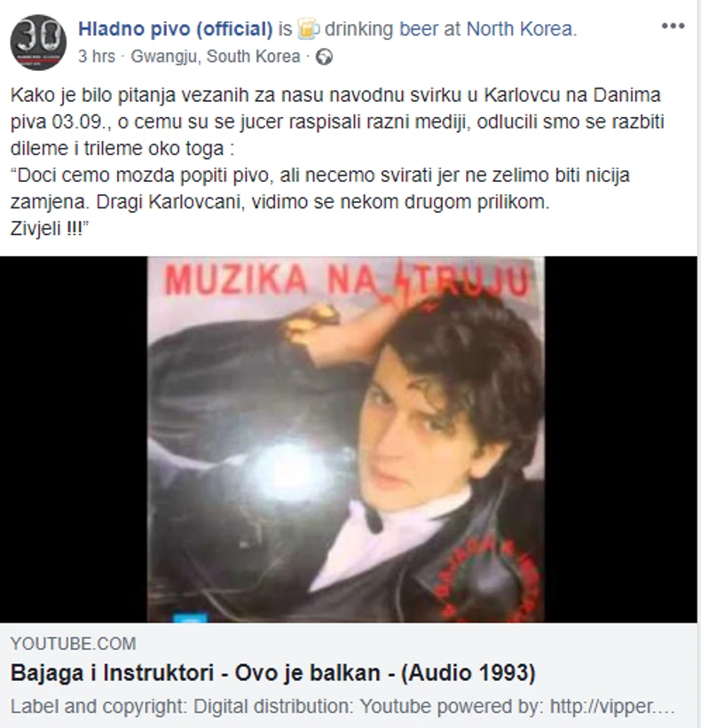Click the beer mug activity icon
701x728 pixels.
tap(308, 29)
